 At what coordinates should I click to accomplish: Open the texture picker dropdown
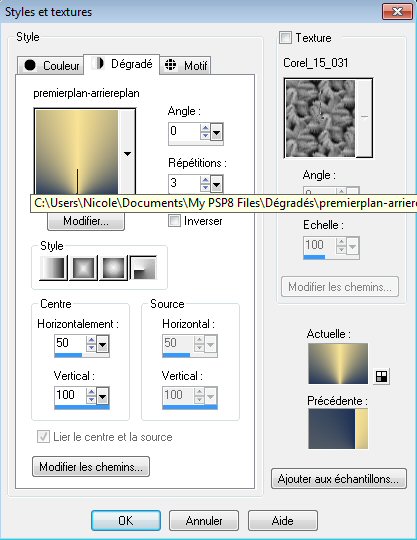[x=364, y=117]
